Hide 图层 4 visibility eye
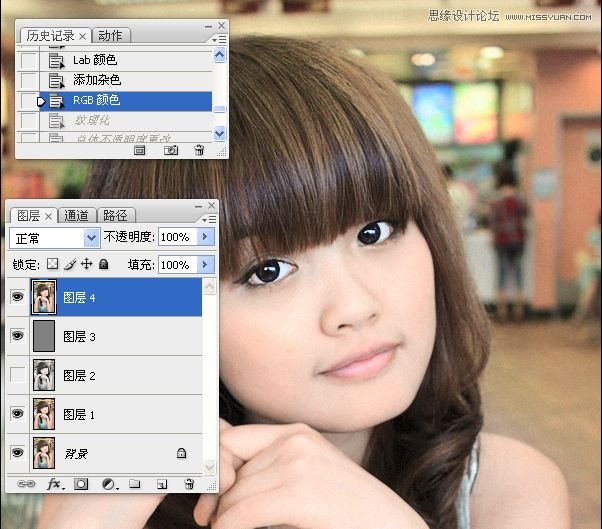Image resolution: width=602 pixels, height=529 pixels. pyautogui.click(x=17, y=297)
